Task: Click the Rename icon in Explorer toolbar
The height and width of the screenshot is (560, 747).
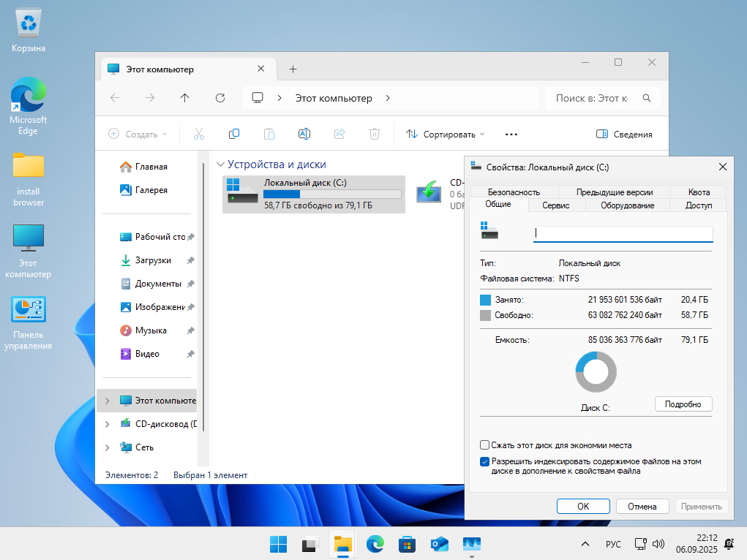Action: [x=304, y=134]
